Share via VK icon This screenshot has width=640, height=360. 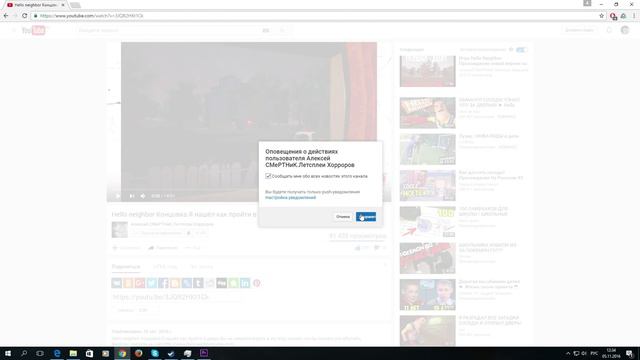(x=116, y=283)
